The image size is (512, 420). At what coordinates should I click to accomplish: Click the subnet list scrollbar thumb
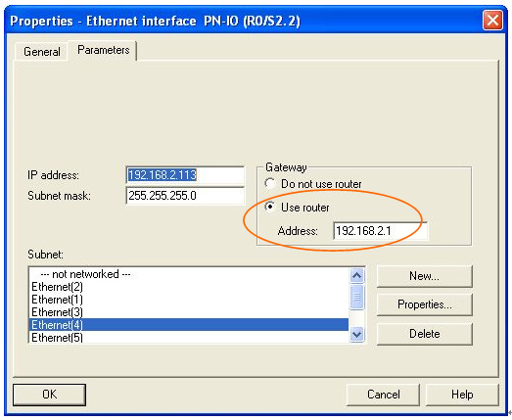pyautogui.click(x=356, y=297)
